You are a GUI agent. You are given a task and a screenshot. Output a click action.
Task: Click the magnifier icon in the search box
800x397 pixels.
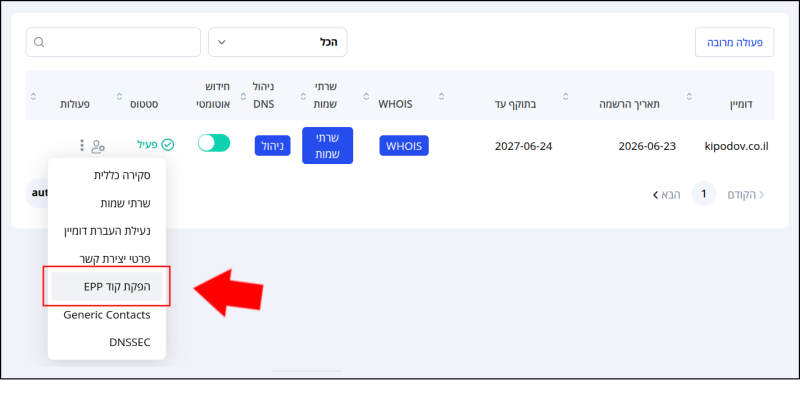pos(39,42)
